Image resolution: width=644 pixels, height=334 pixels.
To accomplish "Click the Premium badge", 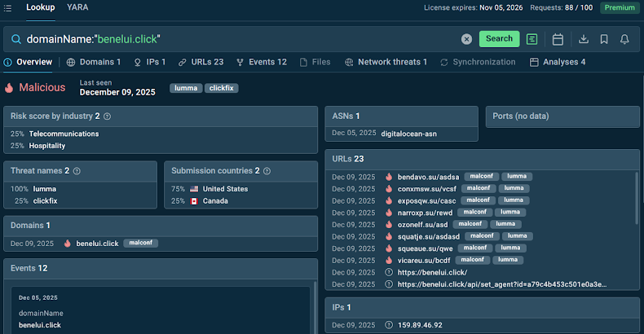I will pos(620,8).
